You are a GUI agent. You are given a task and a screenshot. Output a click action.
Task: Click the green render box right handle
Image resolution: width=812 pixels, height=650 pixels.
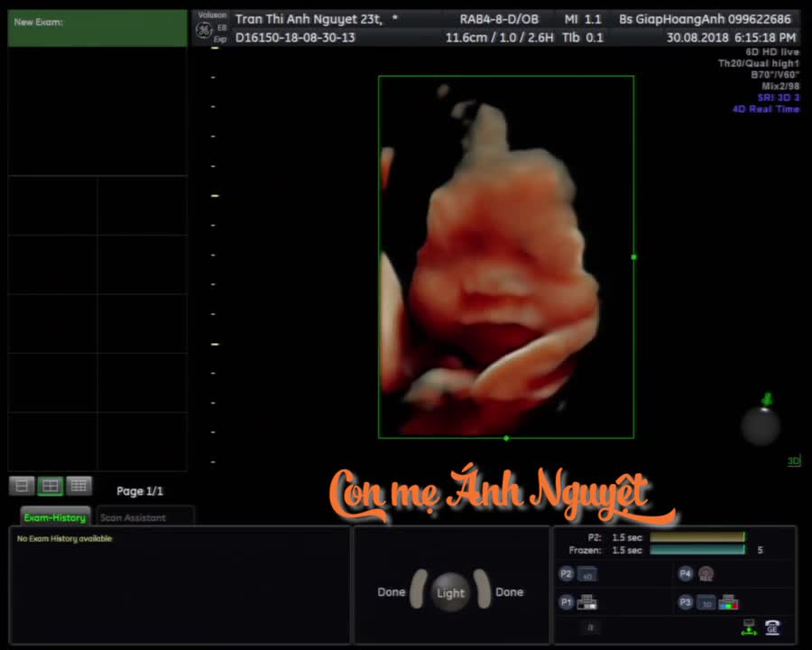(x=634, y=257)
